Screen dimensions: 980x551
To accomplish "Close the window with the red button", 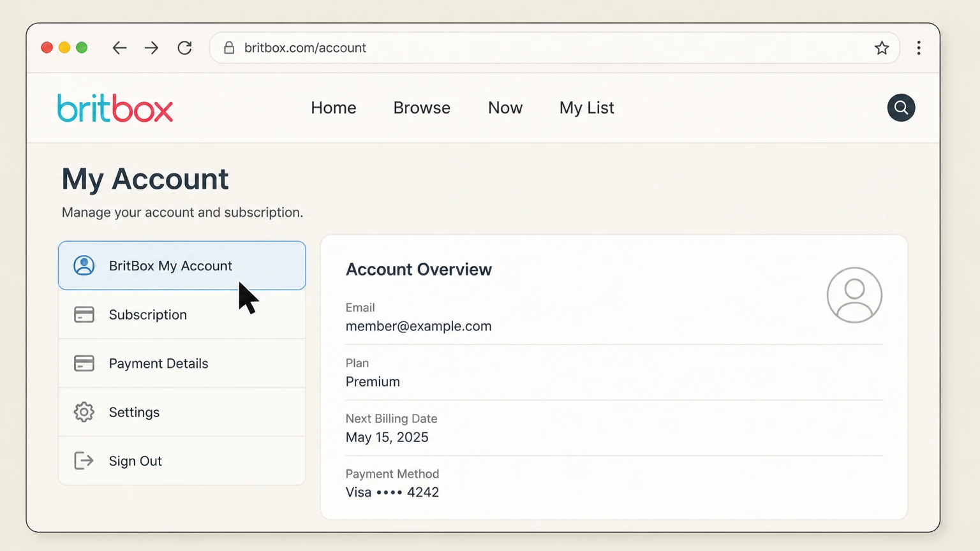I will [47, 48].
